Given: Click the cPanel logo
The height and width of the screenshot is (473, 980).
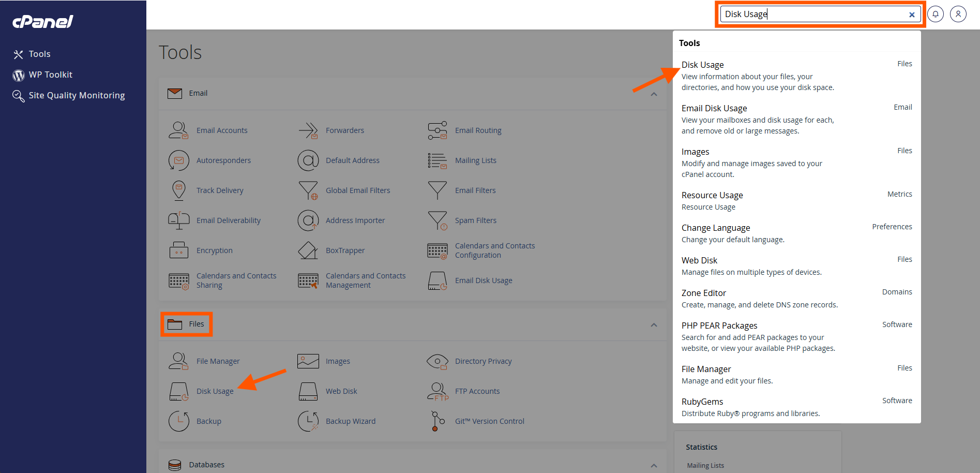Looking at the screenshot, I should pos(43,22).
